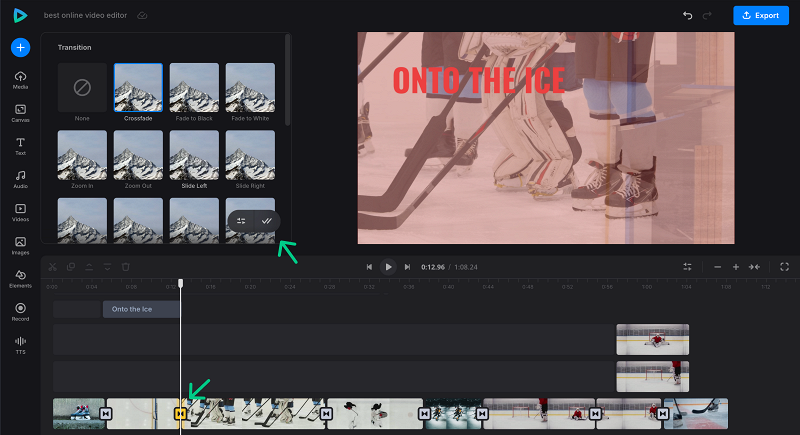800x435 pixels.
Task: Click the current time 0:12.96 readout
Action: click(433, 267)
